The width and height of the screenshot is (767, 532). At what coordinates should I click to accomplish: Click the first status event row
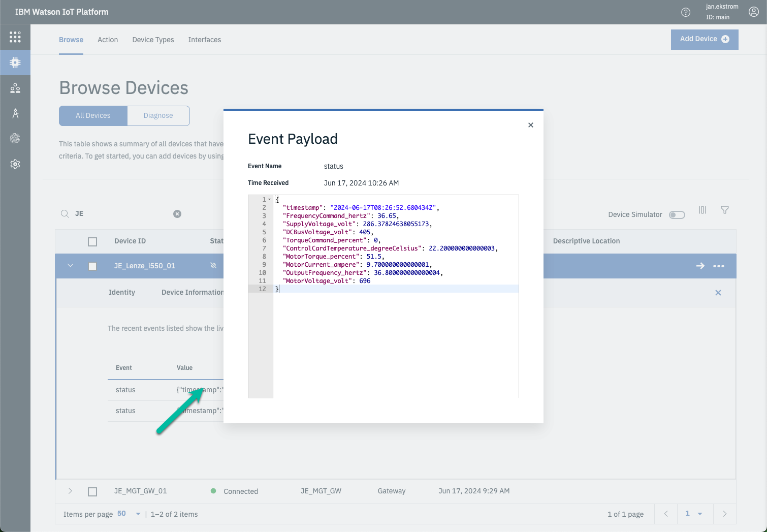point(166,390)
